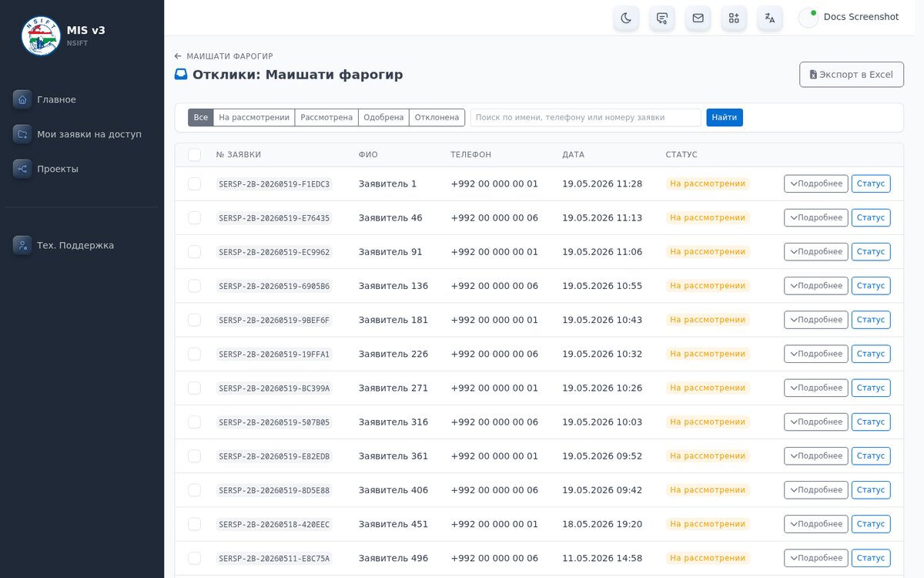Click the folder icon beside Мои заявки на доступ
Viewport: 924px width, 578px height.
pos(22,134)
